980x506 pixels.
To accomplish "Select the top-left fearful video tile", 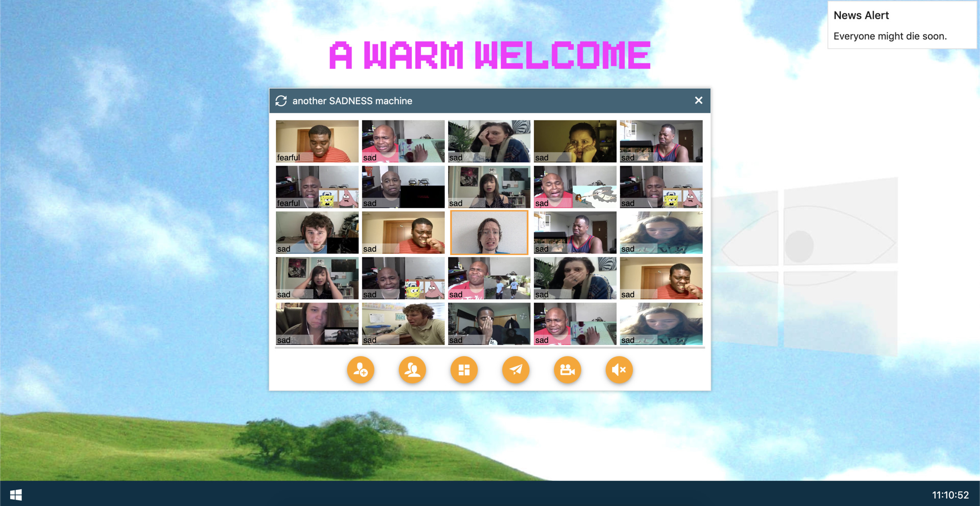I will 317,141.
